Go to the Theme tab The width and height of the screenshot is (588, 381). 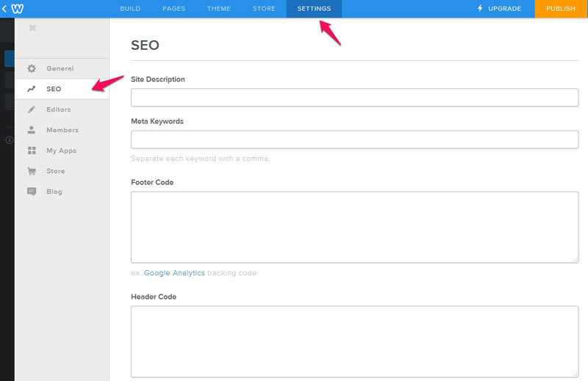(218, 9)
